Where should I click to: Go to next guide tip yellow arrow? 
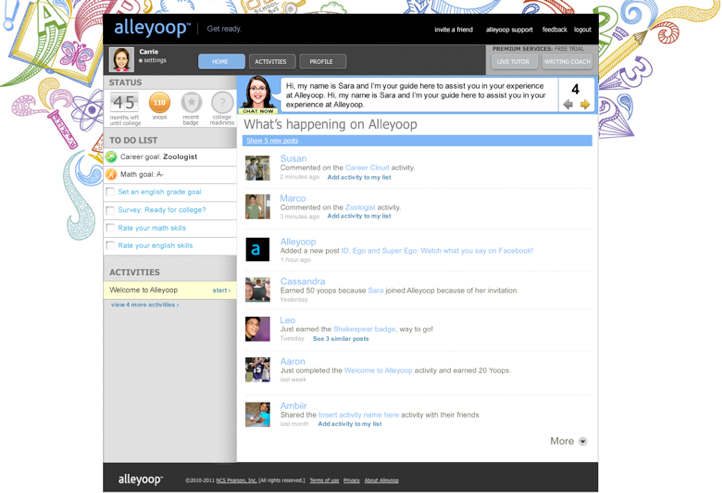click(585, 104)
